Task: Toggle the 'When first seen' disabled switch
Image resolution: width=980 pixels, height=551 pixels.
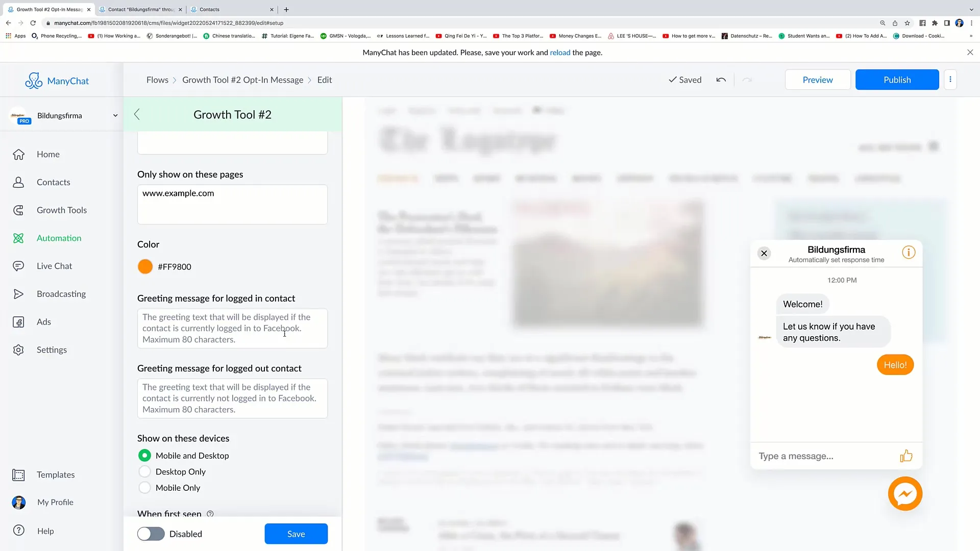Action: coord(151,534)
